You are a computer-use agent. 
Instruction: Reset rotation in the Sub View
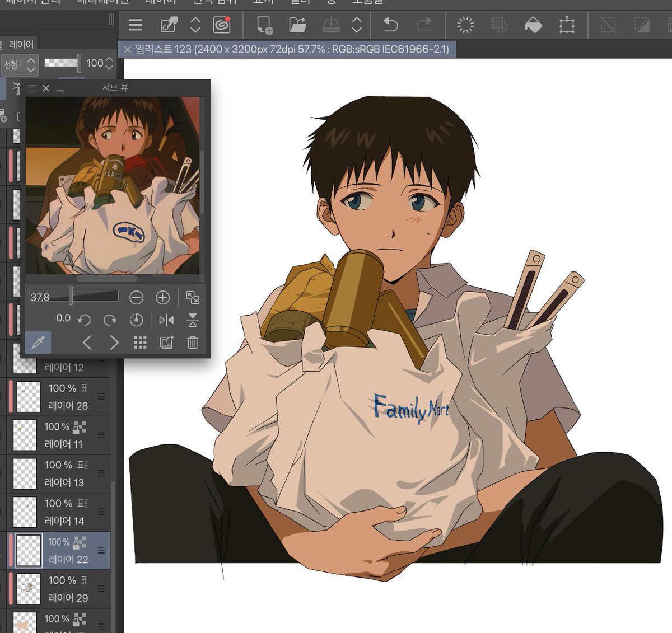pyautogui.click(x=136, y=320)
